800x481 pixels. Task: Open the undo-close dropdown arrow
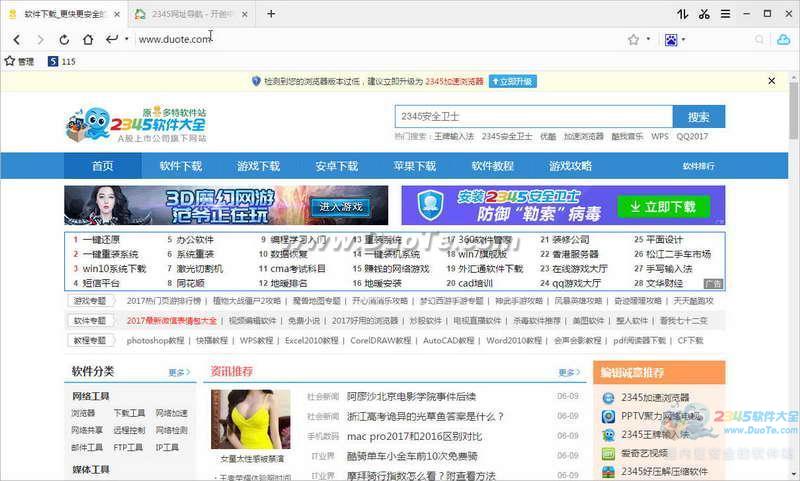tap(126, 39)
